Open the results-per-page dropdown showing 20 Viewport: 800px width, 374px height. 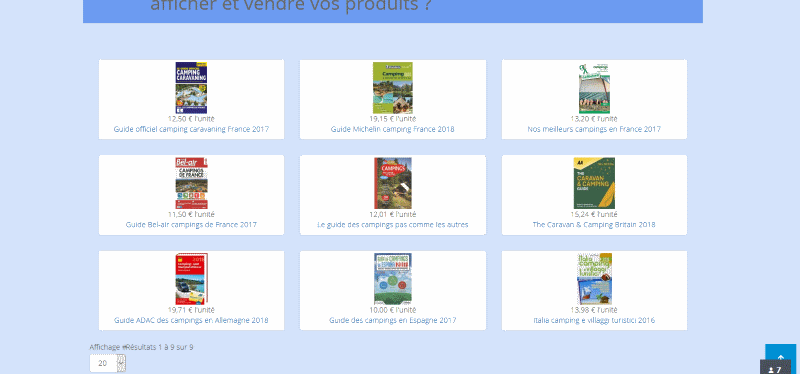pyautogui.click(x=108, y=363)
